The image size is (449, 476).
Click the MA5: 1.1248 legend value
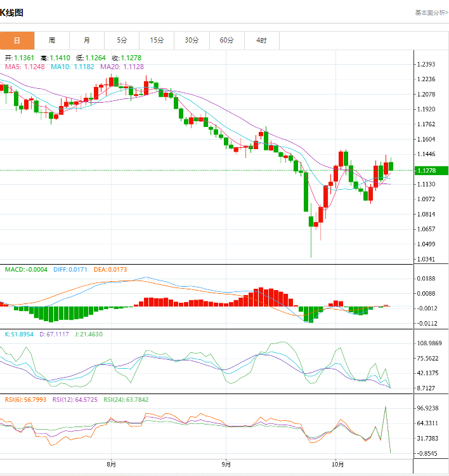pos(25,67)
